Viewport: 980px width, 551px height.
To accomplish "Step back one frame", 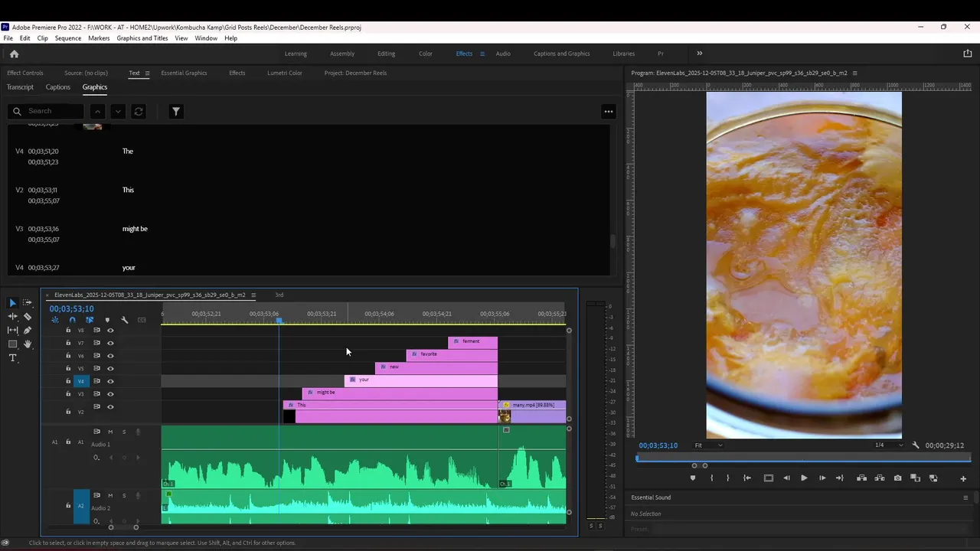I will 786,478.
